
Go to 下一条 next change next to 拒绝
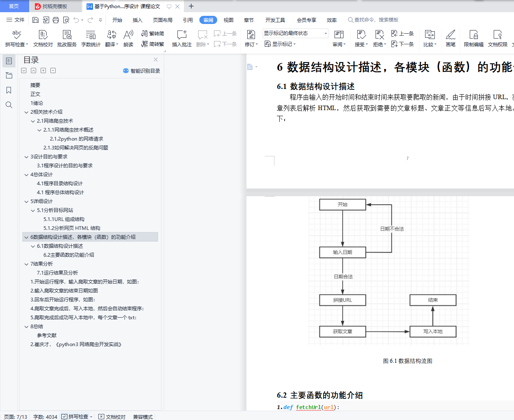click(x=402, y=44)
